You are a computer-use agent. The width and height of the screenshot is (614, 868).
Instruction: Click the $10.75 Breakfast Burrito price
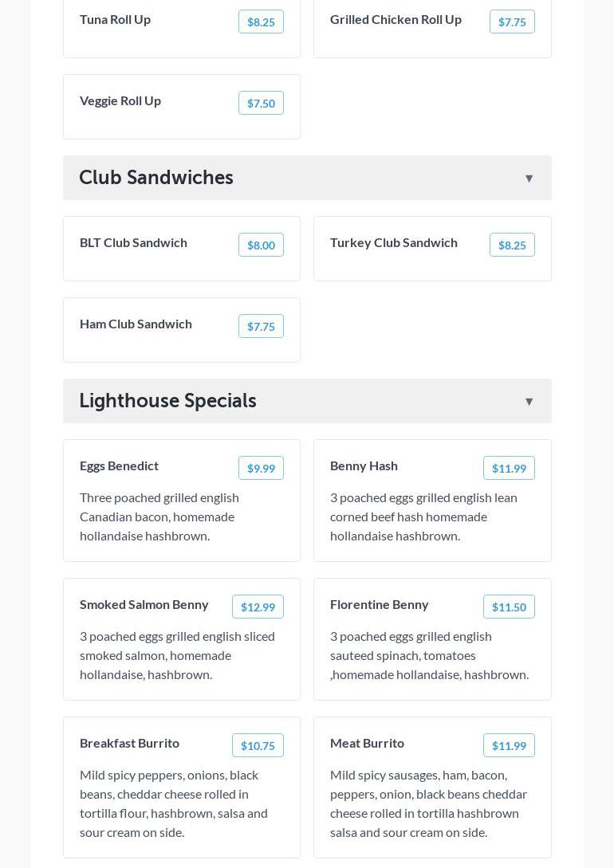tap(258, 746)
